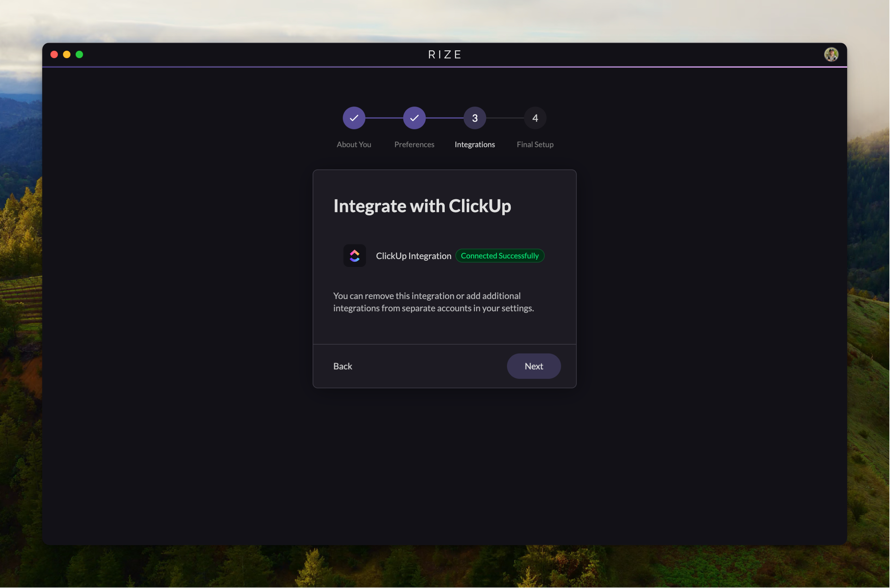Click the ClickUp Integration text
The width and height of the screenshot is (890, 588).
coord(414,256)
